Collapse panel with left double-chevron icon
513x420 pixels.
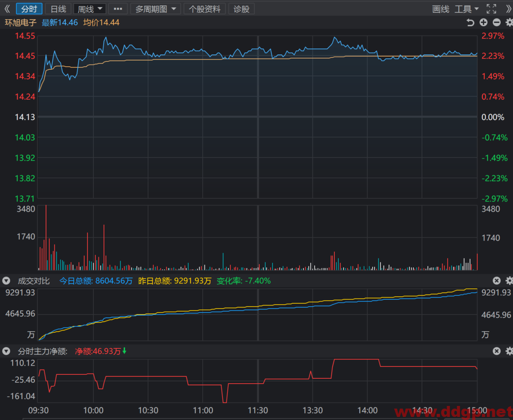7,9
